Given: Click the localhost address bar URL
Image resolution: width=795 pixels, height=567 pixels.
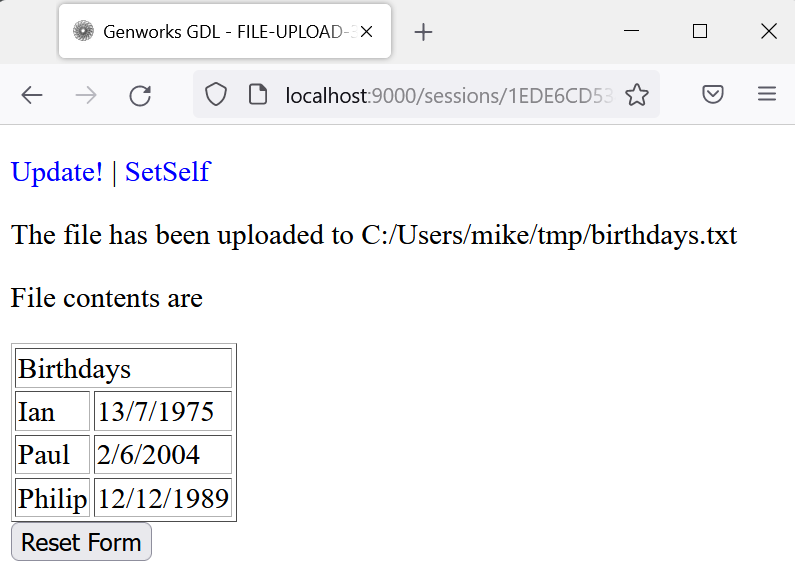Looking at the screenshot, I should click(x=449, y=95).
